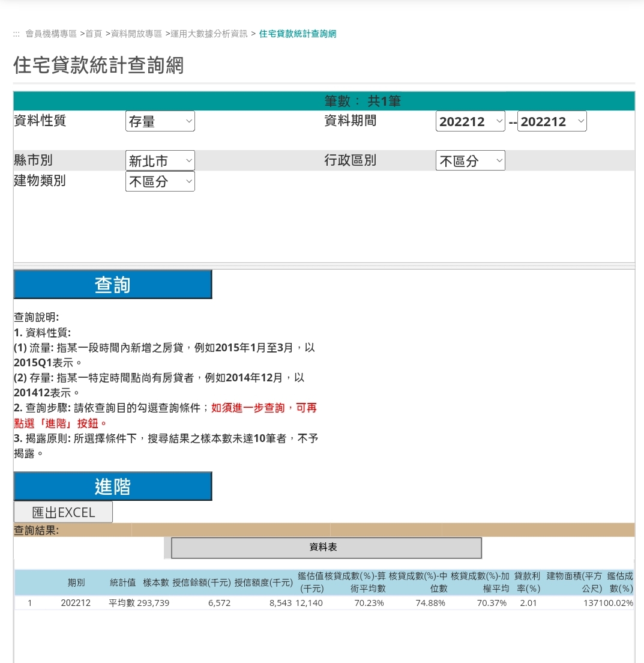
Task: Click the 匯出EXCEL button
Action: 64,512
